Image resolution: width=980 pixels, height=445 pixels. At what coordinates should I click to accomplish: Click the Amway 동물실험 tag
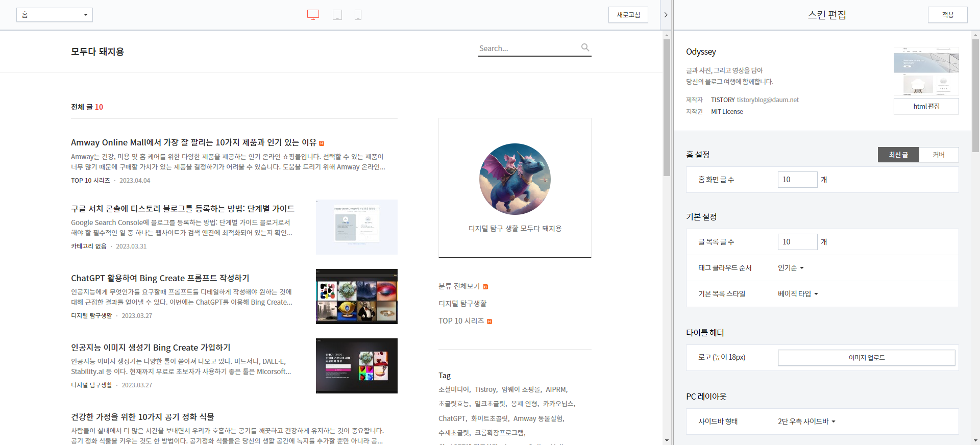[x=538, y=418]
